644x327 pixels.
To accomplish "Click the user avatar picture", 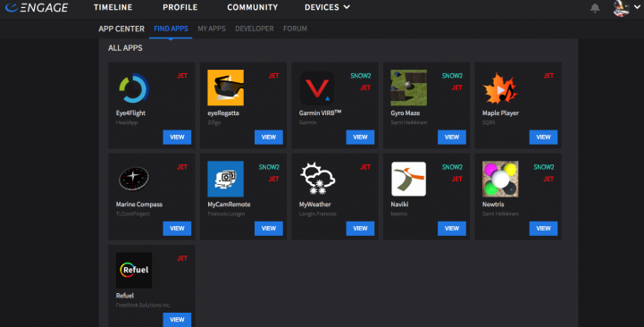I will point(621,8).
